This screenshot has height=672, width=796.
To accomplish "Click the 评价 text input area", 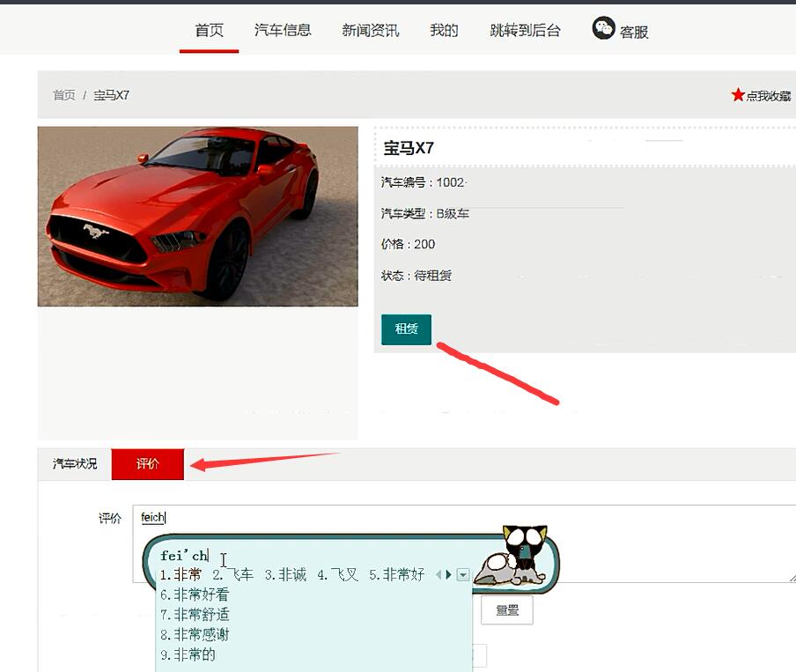I will (464, 543).
